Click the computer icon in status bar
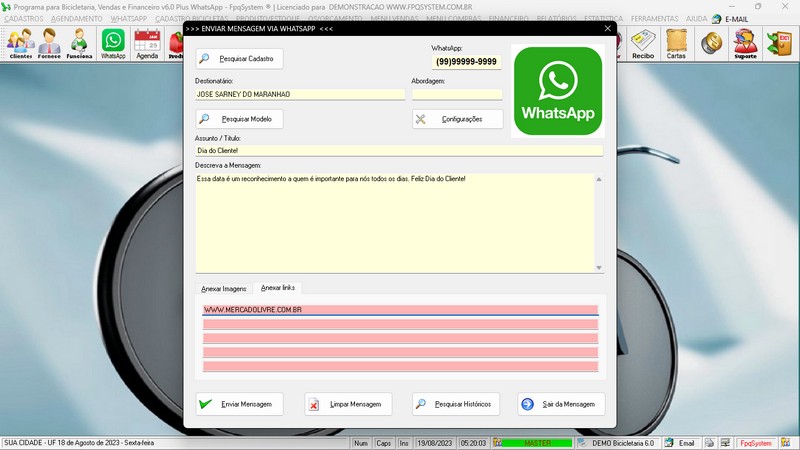The image size is (800, 450). [726, 443]
